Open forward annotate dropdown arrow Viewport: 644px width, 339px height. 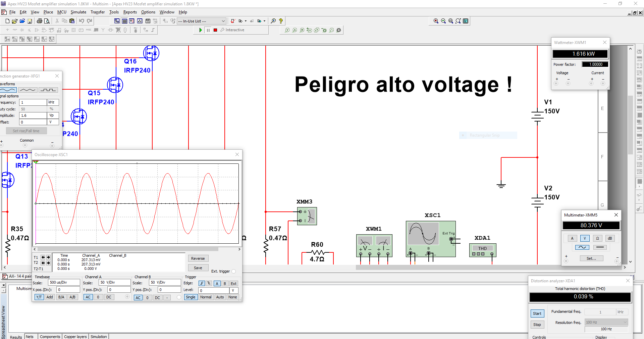[264, 21]
